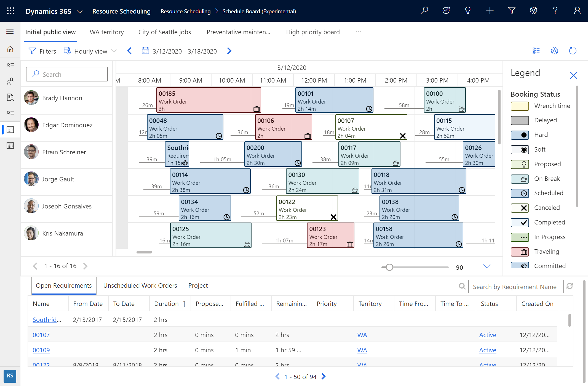Click the High priority board tab
The width and height of the screenshot is (588, 386).
click(313, 31)
